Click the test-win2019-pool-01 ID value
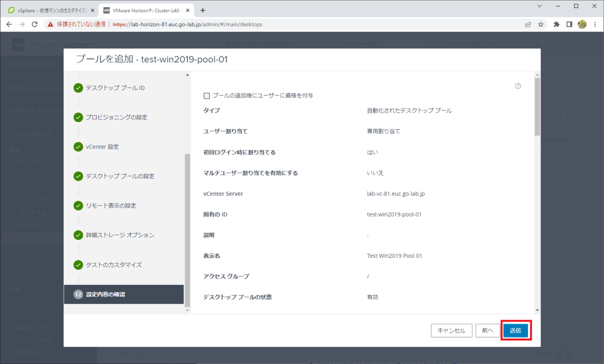The height and width of the screenshot is (364, 604). pyautogui.click(x=394, y=214)
